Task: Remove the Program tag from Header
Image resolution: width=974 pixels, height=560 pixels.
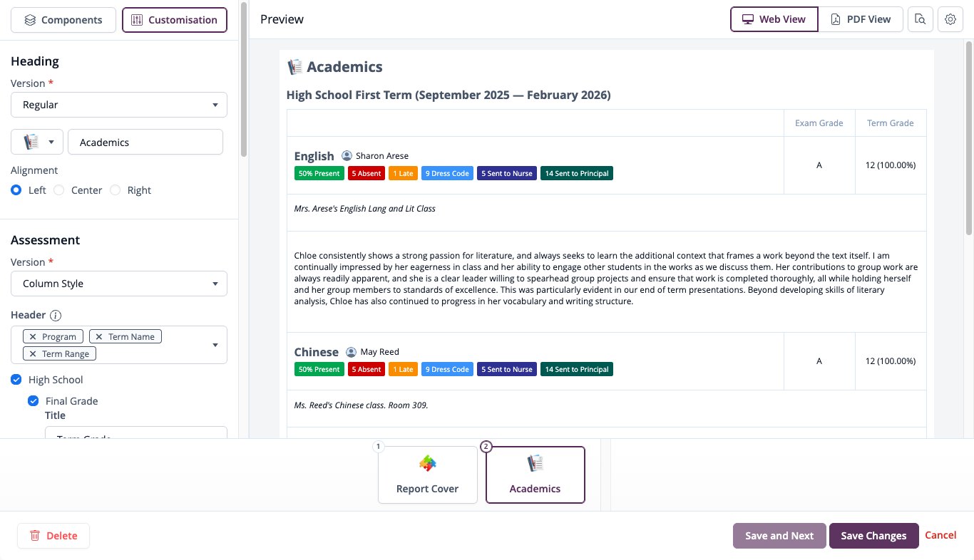Action: tap(33, 336)
